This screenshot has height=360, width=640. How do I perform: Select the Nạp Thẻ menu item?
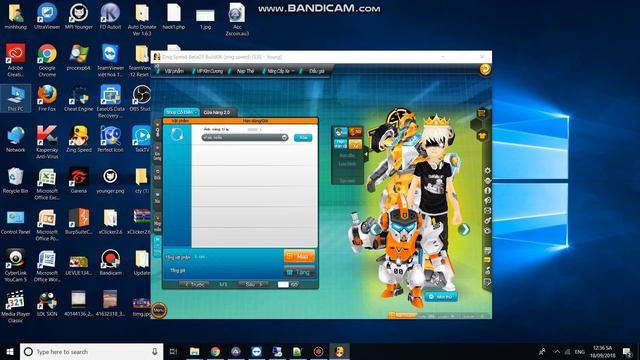click(x=245, y=71)
